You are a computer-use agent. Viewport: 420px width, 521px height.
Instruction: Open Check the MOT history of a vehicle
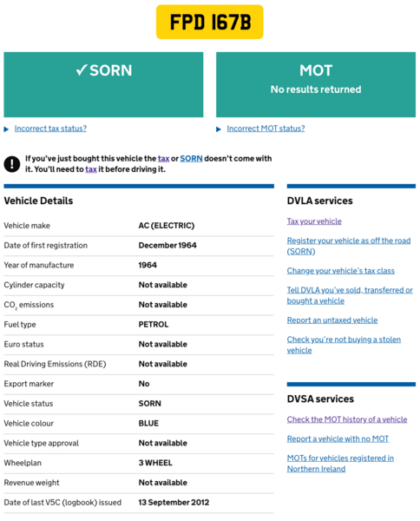[x=347, y=419]
